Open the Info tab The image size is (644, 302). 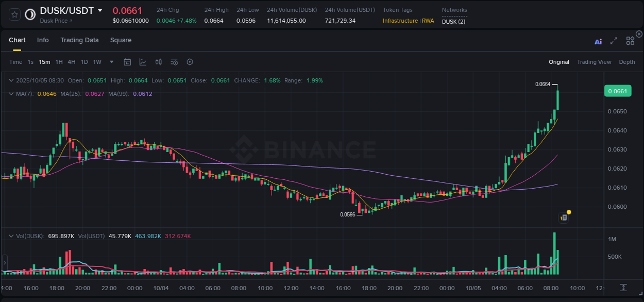[43, 40]
